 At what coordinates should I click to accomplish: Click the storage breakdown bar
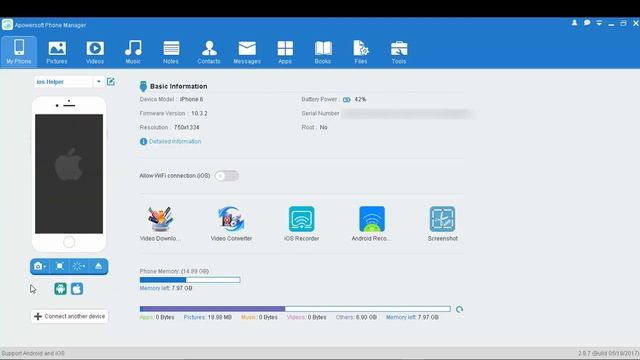click(295, 309)
